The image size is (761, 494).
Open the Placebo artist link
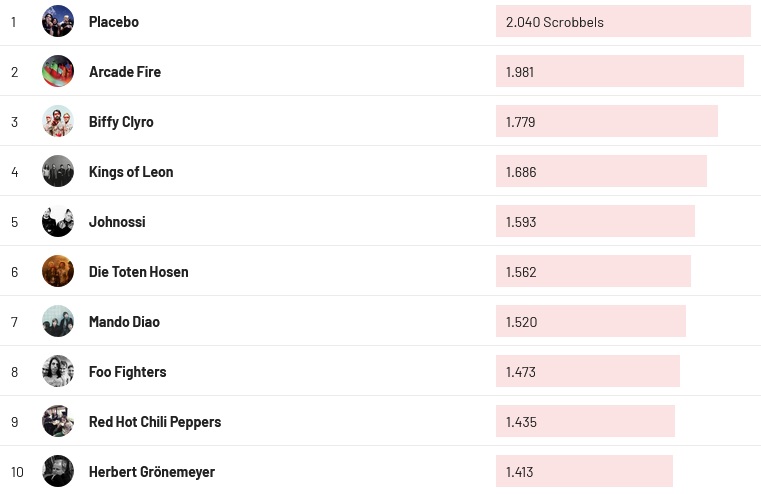click(113, 22)
